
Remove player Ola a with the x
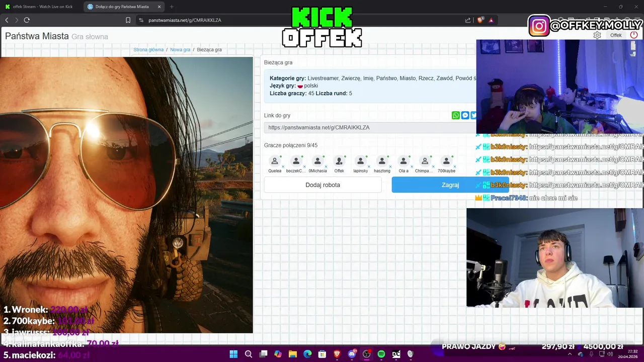click(x=412, y=166)
